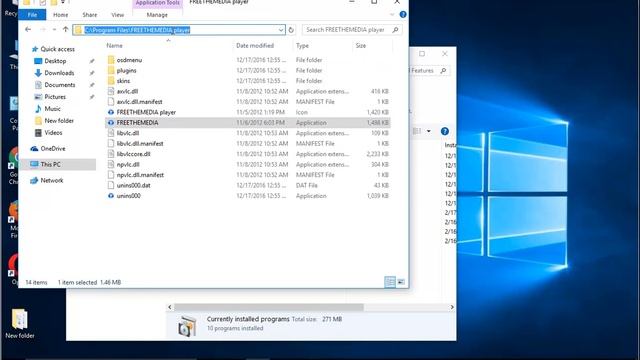The width and height of the screenshot is (640, 360).
Task: Open the recent locations dropdown arrow
Action: click(x=54, y=30)
